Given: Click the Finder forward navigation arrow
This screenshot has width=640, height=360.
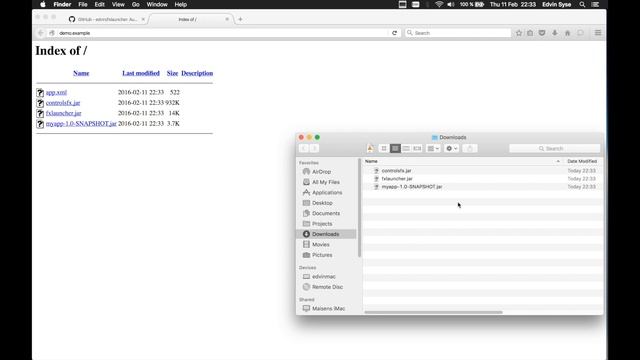Looking at the screenshot, I should tap(314, 149).
